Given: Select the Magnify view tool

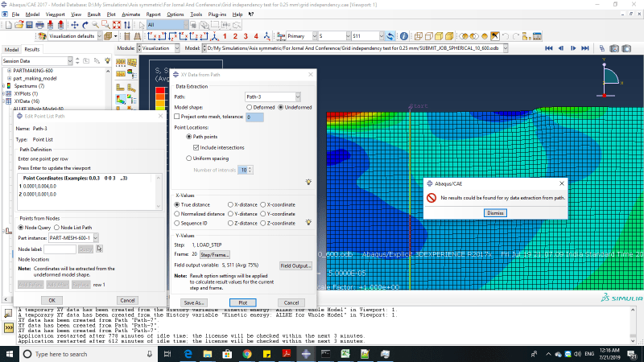Looking at the screenshot, I should point(95,25).
